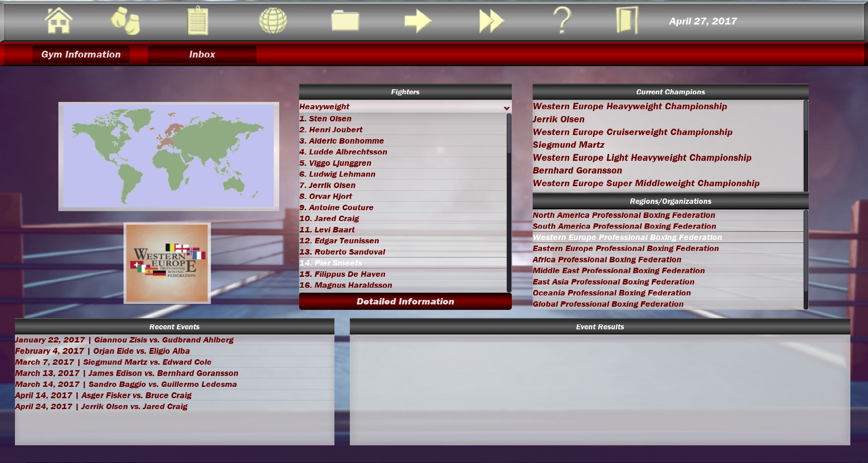This screenshot has width=868, height=463.
Task: Select the clipboard rankings icon
Action: coord(197,20)
